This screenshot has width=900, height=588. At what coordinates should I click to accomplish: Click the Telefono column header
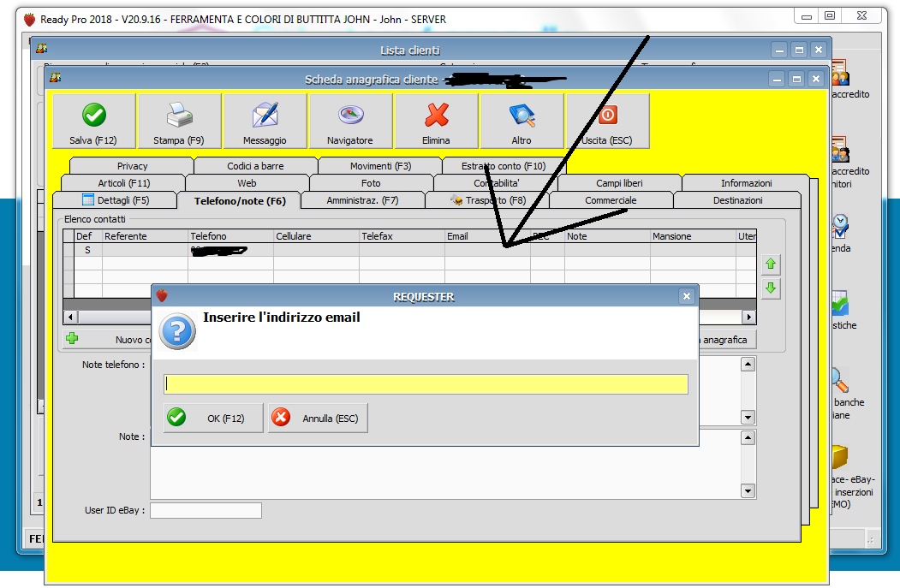[230, 235]
